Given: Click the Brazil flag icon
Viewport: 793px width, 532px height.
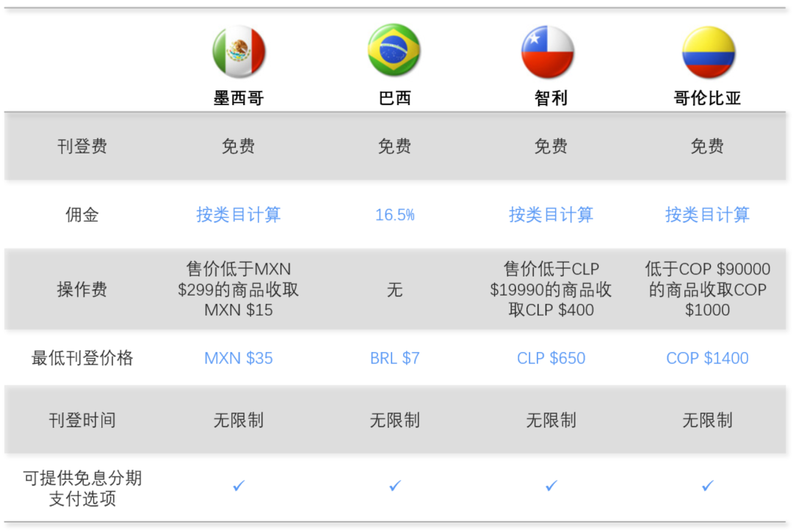Looking at the screenshot, I should point(394,51).
